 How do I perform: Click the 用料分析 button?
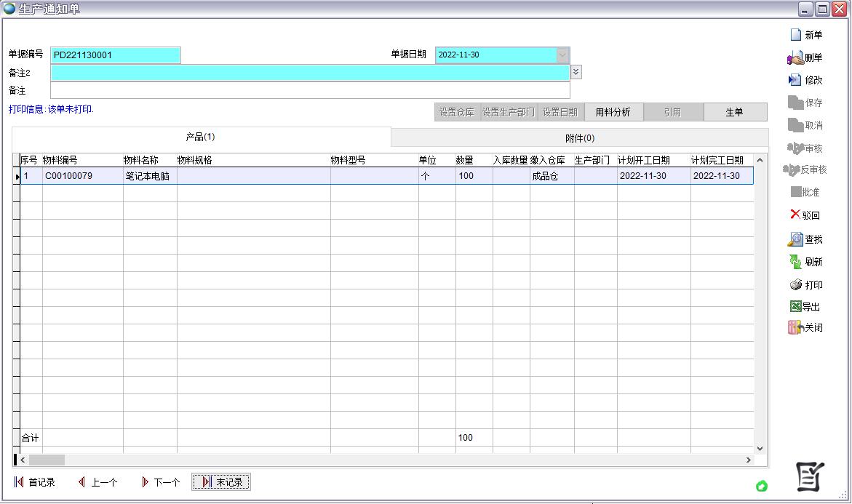(613, 113)
